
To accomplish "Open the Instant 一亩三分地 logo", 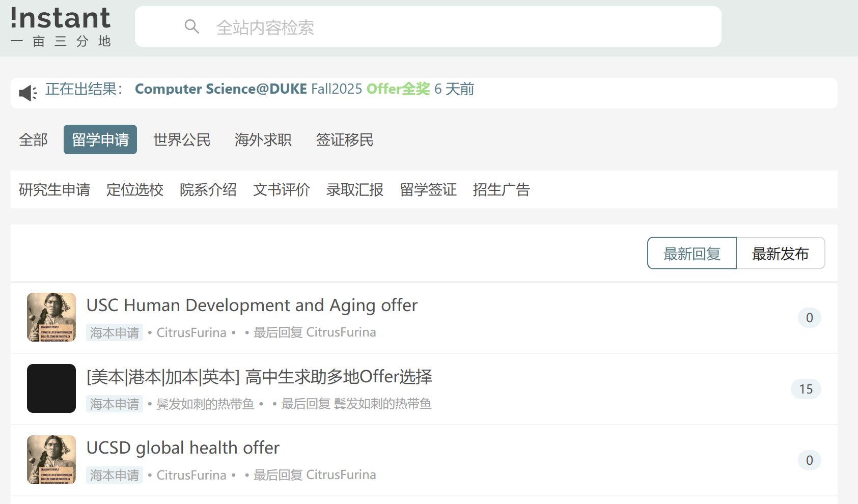I will [x=61, y=27].
